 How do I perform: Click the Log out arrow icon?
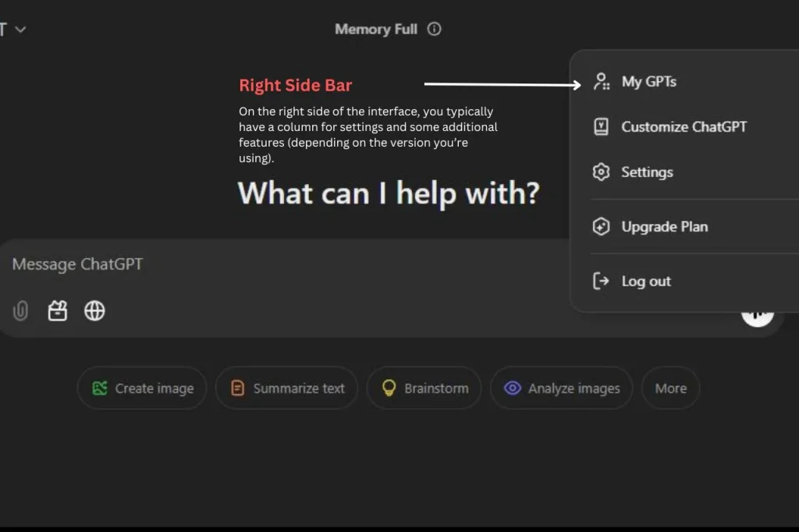coord(601,282)
